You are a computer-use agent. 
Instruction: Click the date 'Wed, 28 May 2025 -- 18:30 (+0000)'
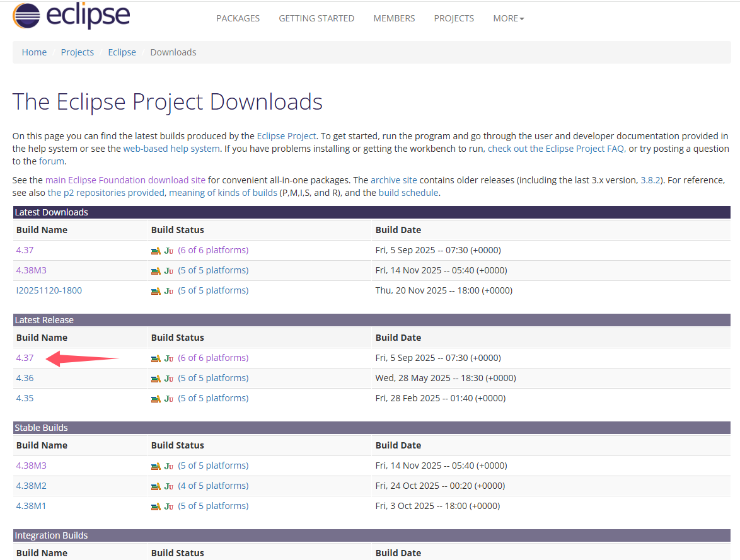point(446,378)
